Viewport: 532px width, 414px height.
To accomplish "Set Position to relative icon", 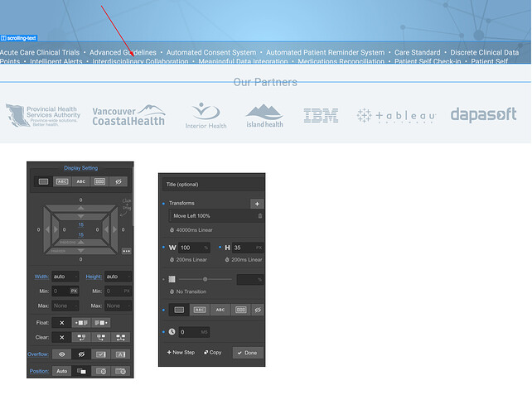I will point(81,371).
